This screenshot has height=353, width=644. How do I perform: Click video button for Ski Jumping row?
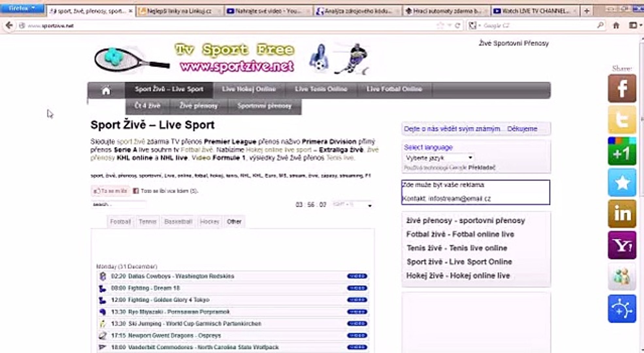[x=357, y=324]
